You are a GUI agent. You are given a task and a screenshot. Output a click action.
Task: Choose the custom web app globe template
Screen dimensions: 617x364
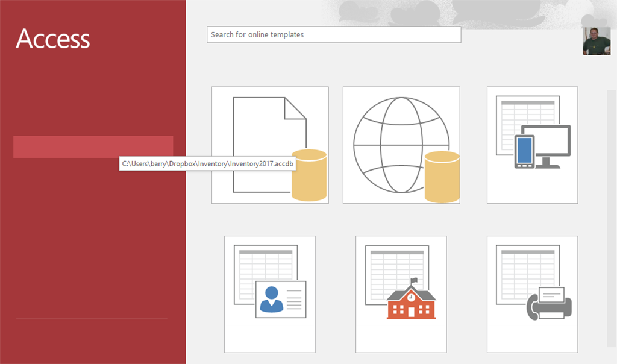401,145
